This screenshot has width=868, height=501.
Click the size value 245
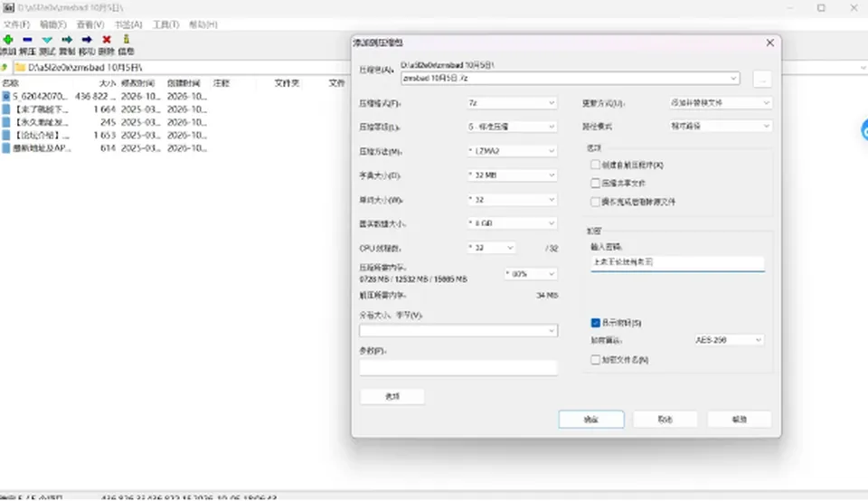click(108, 122)
